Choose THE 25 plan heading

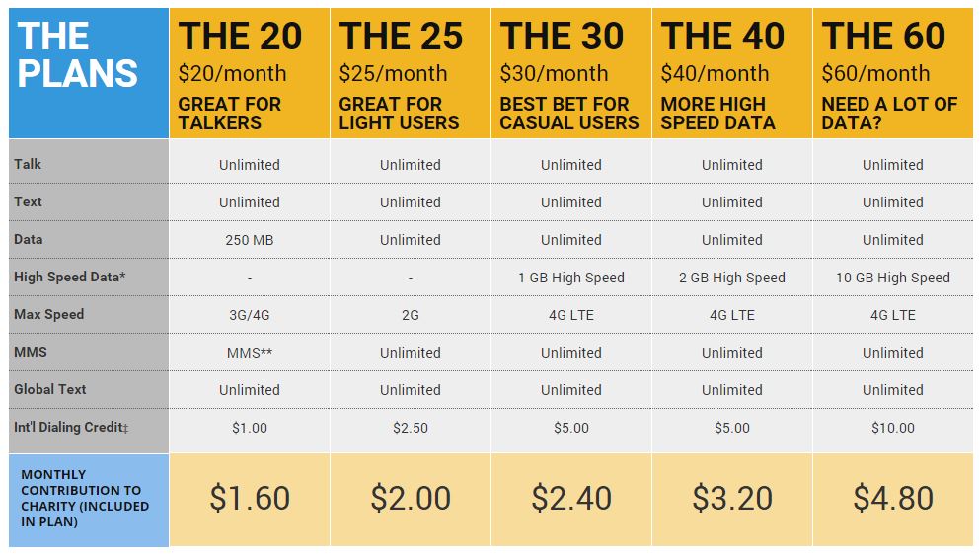[x=401, y=38]
